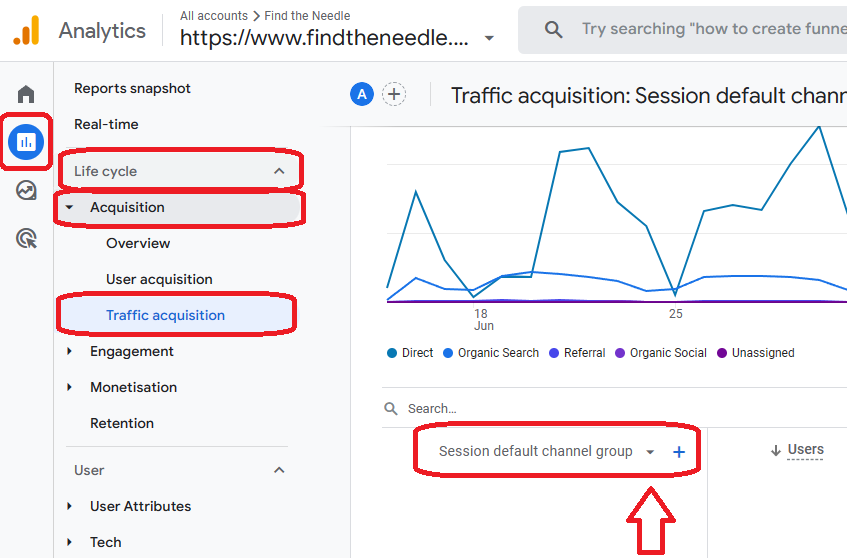The height and width of the screenshot is (558, 847).
Task: Click the 'A' all users segment badge
Action: 361,95
